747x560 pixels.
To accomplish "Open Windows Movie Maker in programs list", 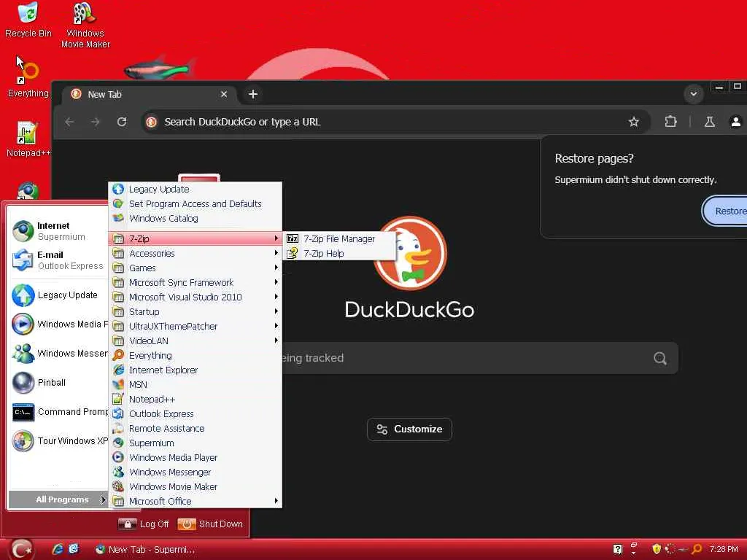I will 196,486.
